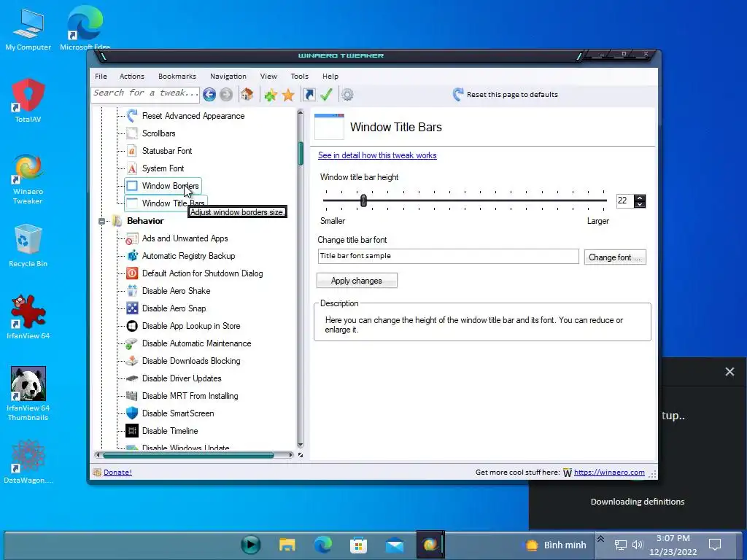This screenshot has width=747, height=560.
Task: Open bookmarks with the gold star icon
Action: click(288, 95)
